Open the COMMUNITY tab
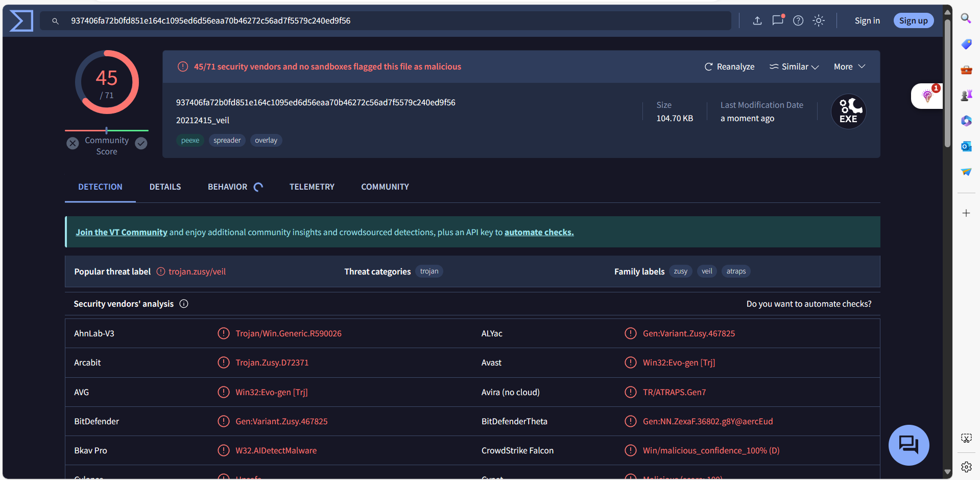980x480 pixels. pyautogui.click(x=385, y=187)
